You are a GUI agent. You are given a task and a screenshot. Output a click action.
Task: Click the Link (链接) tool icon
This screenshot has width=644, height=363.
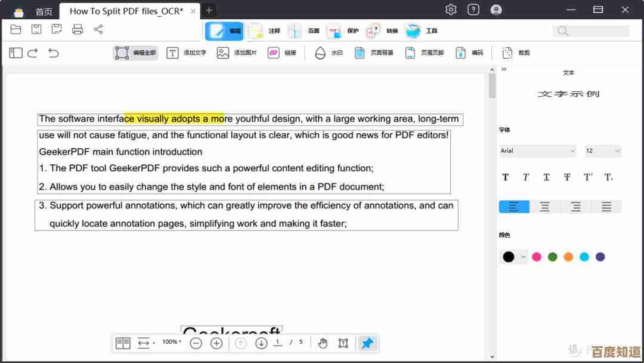tap(274, 53)
